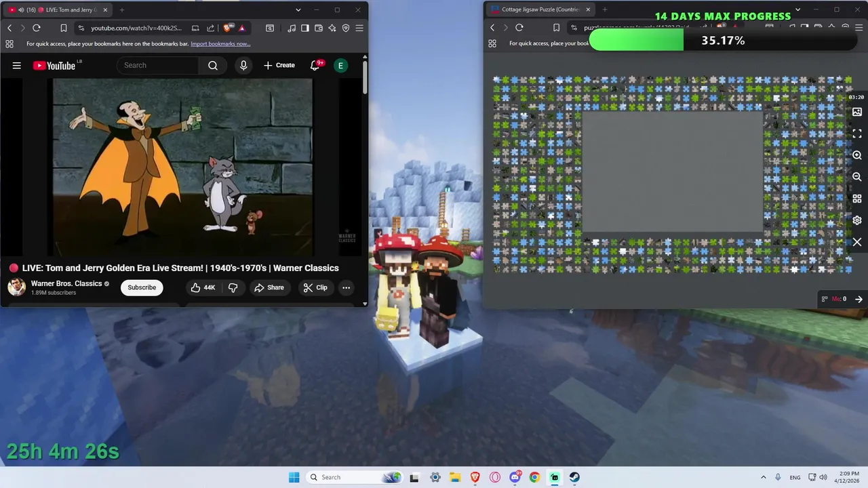The width and height of the screenshot is (868, 488).
Task: Click the Share button under the video
Action: (269, 287)
